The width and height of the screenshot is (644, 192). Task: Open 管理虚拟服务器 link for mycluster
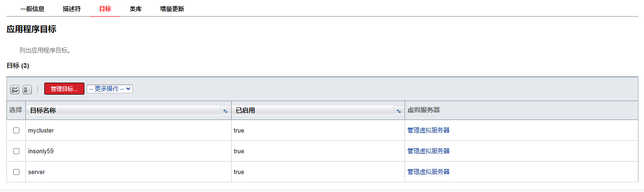point(428,131)
